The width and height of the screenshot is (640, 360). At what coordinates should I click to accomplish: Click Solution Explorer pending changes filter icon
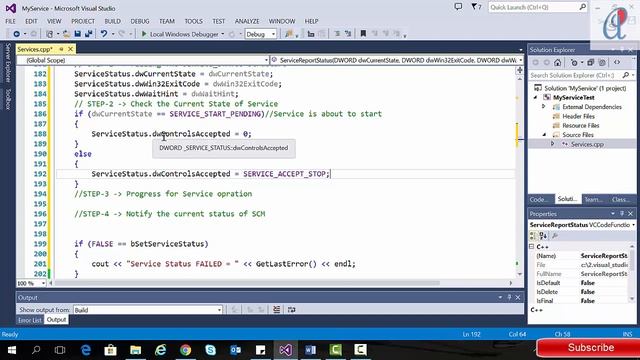point(574,62)
